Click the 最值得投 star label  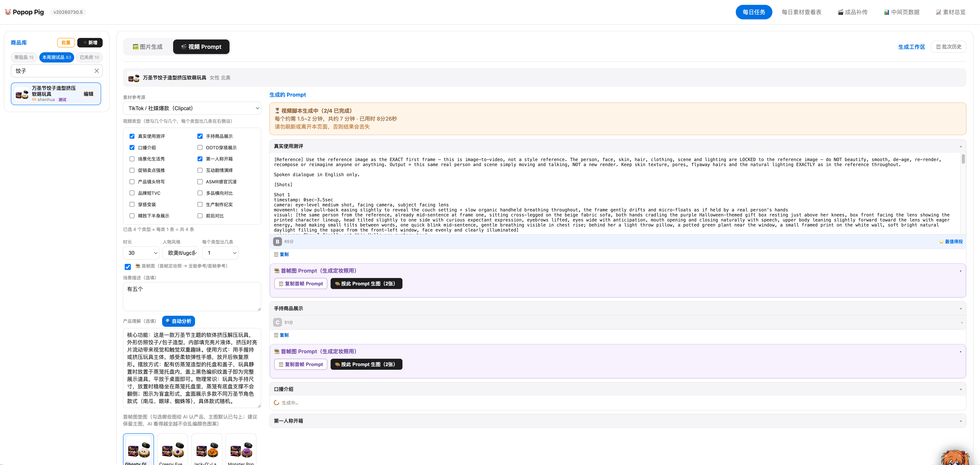point(951,241)
